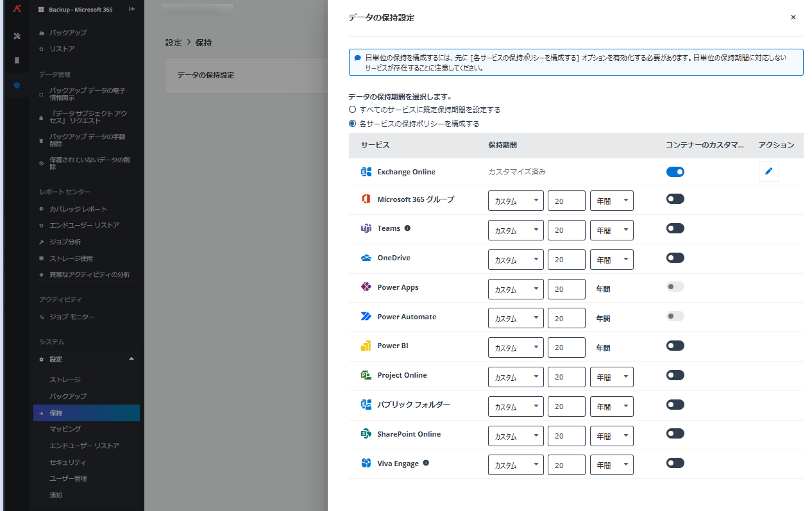Open the カスタム dropdown in Power Apps row
The width and height of the screenshot is (812, 511).
[x=516, y=289]
